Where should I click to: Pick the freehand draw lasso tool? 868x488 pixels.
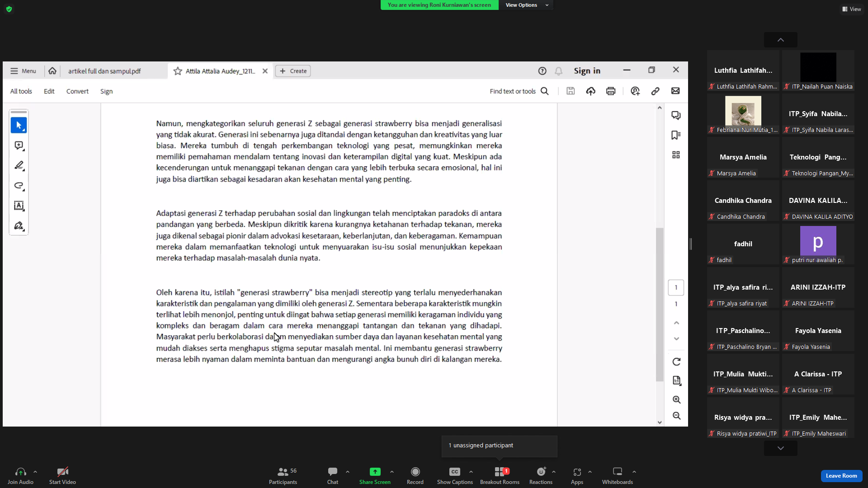click(19, 186)
